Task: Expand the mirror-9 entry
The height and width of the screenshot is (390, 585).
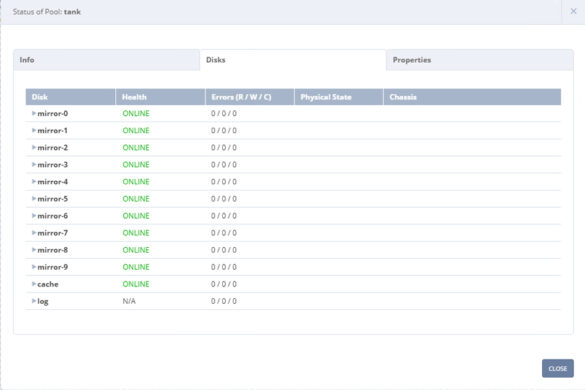Action: point(34,267)
